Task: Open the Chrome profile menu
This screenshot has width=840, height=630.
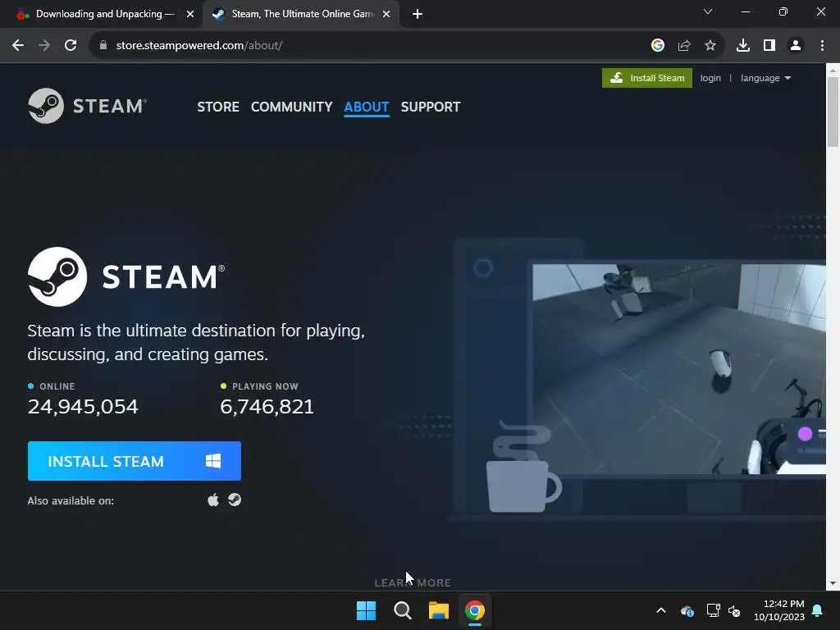Action: point(796,46)
